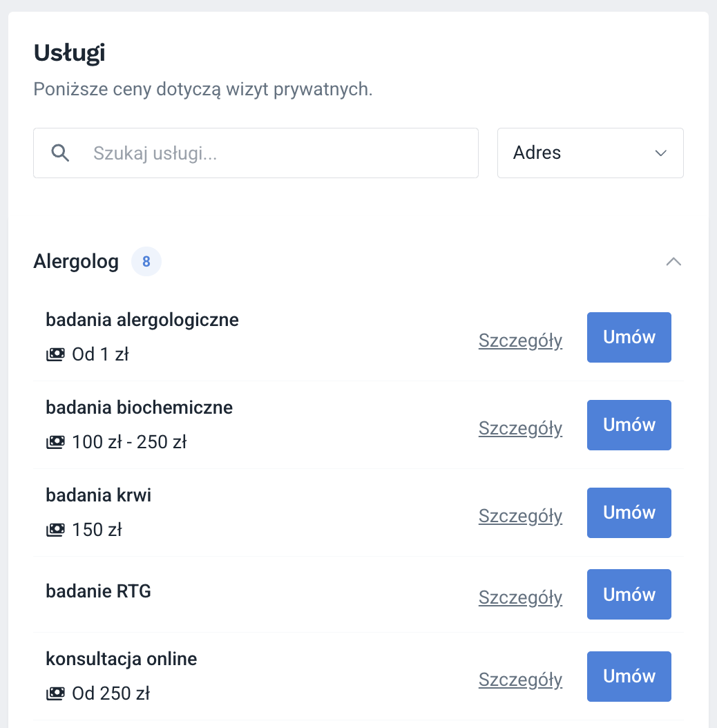Click the banknote icon beside "Od 1 zł"

(x=55, y=354)
